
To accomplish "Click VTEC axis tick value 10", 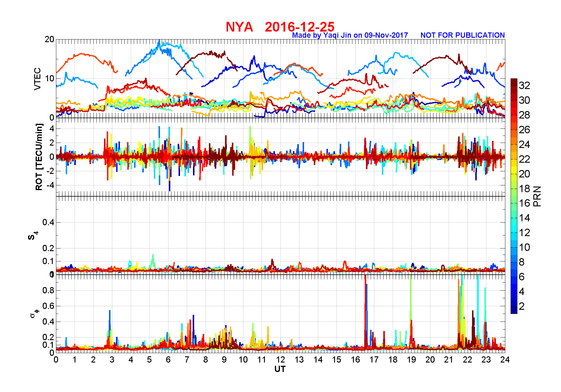I will (x=49, y=78).
